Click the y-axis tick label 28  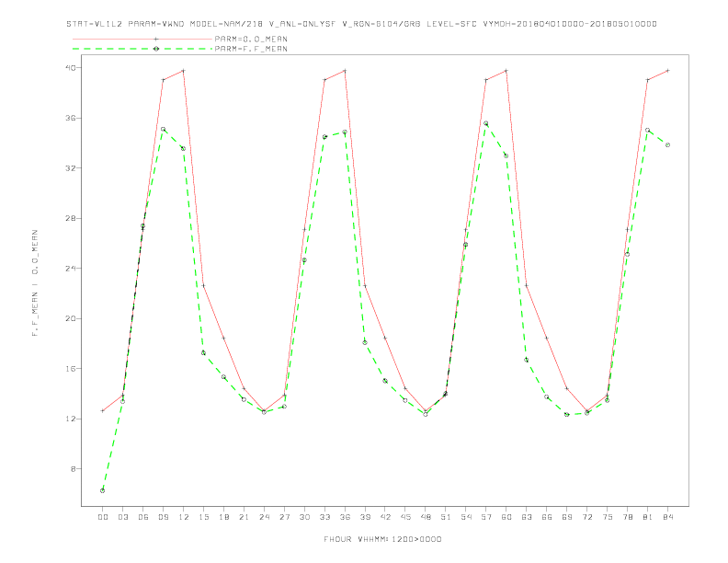[70, 218]
